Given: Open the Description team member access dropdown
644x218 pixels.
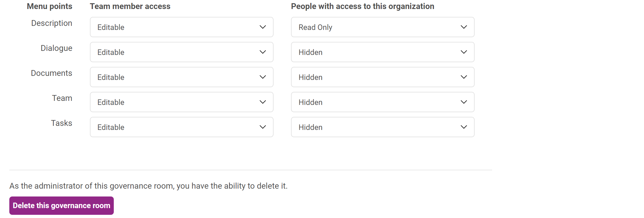Looking at the screenshot, I should (x=181, y=27).
